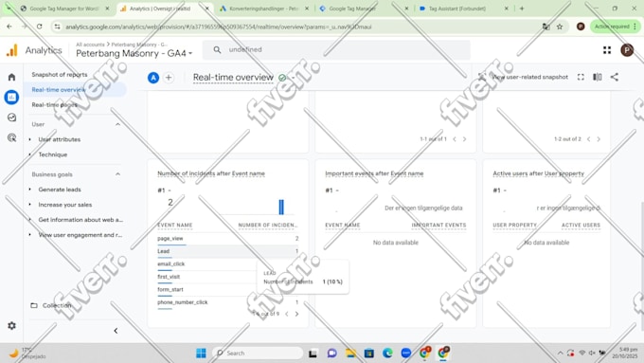Share this real-time report
This screenshot has width=644, height=363.
[614, 77]
